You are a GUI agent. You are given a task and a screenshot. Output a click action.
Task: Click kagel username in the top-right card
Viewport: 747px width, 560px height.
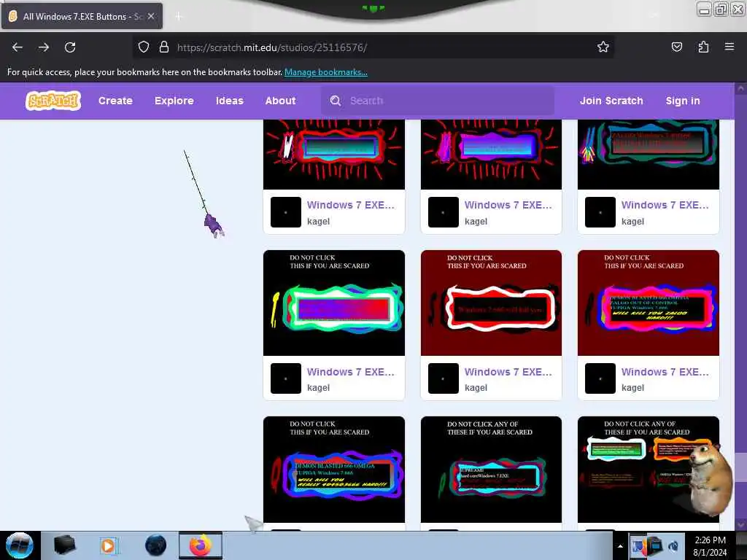[632, 222]
